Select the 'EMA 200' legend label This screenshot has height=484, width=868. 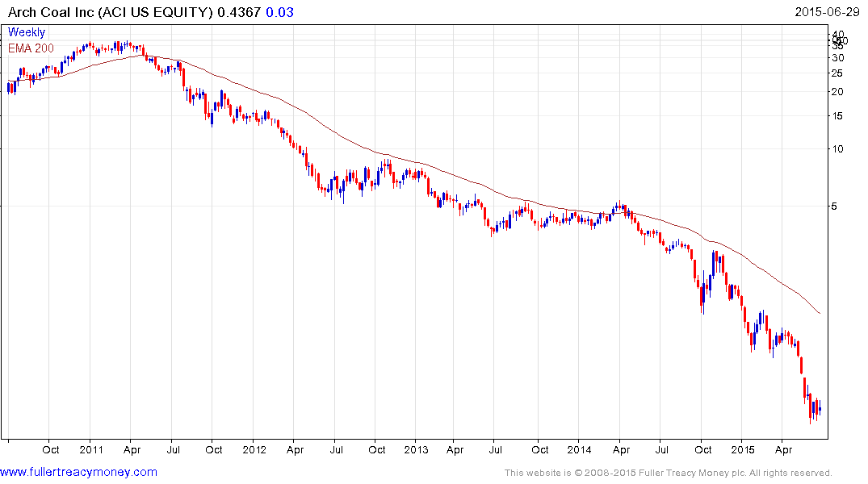coord(31,48)
